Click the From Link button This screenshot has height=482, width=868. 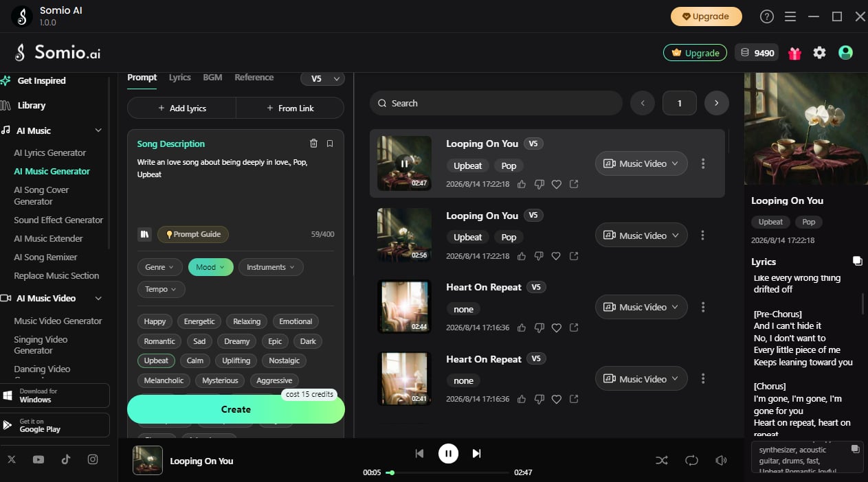click(290, 108)
